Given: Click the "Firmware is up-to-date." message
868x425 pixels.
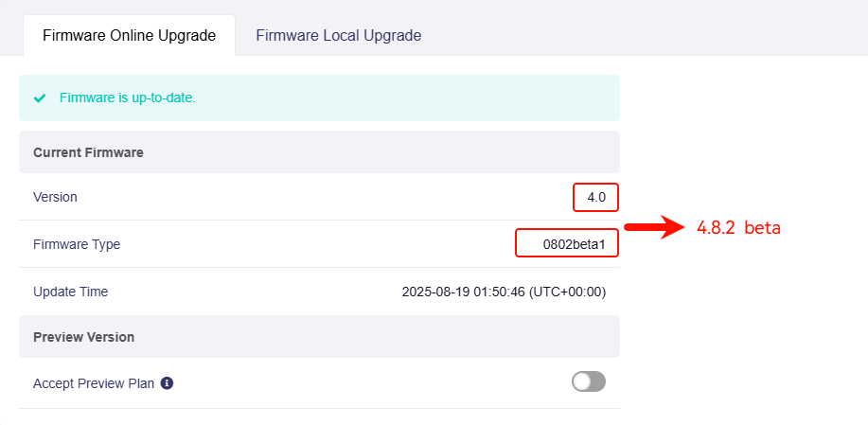Looking at the screenshot, I should 127,97.
